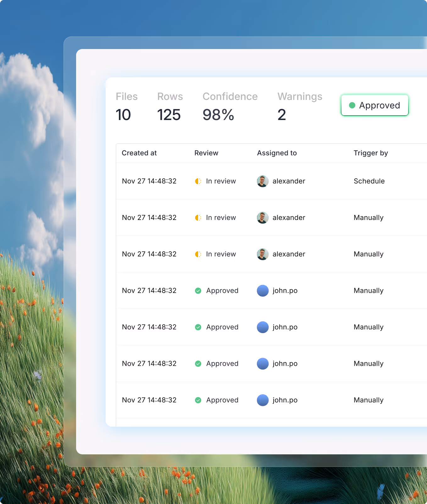Click the Warnings count value 2
Screen dimensions: 427x504
pos(282,115)
